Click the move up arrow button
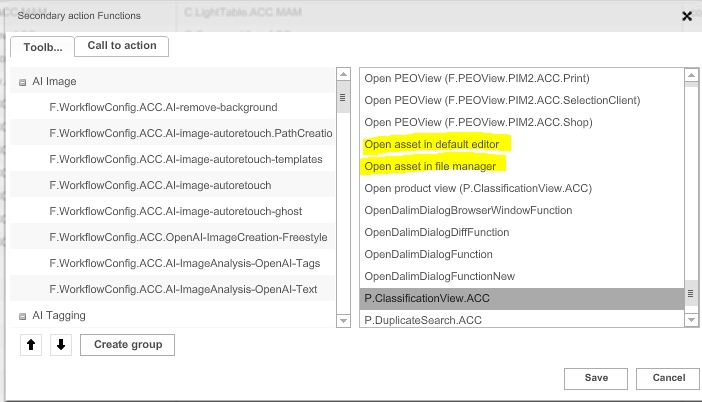 (x=31, y=345)
